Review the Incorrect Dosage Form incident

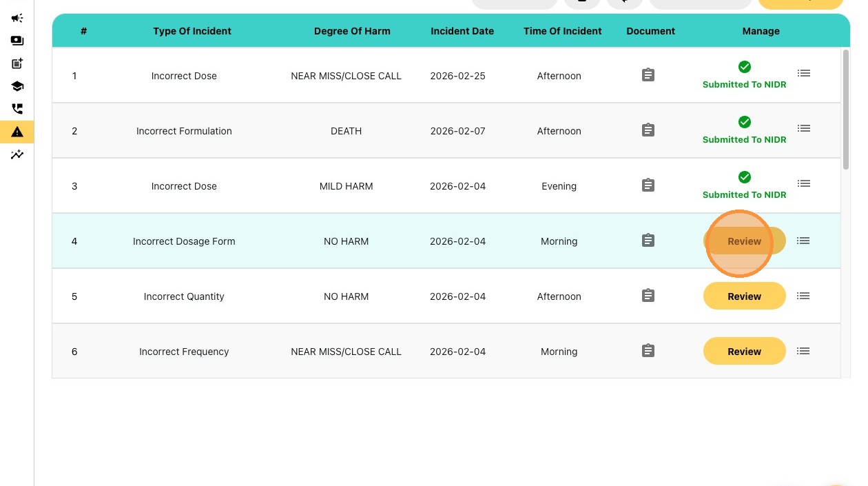(x=744, y=241)
